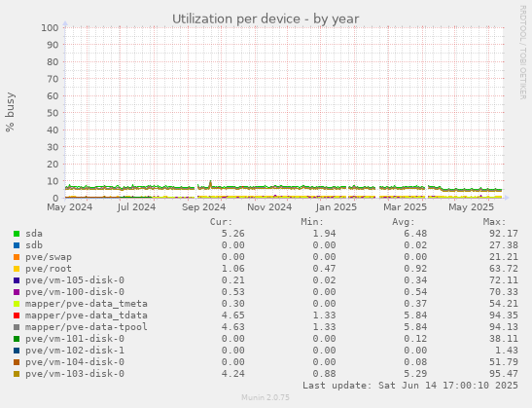
Task: Click the 'Munin 2.0.75' footer text
Action: pos(266,397)
